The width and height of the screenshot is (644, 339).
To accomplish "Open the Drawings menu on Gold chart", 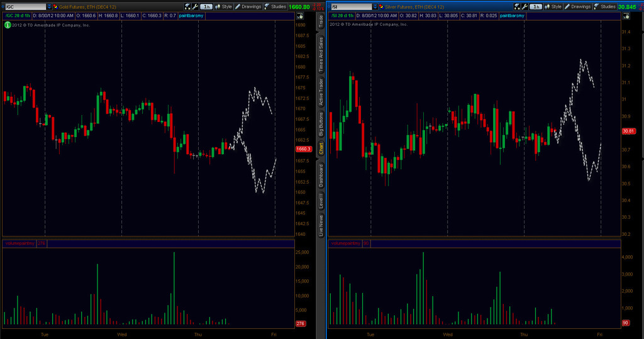I will pyautogui.click(x=248, y=6).
